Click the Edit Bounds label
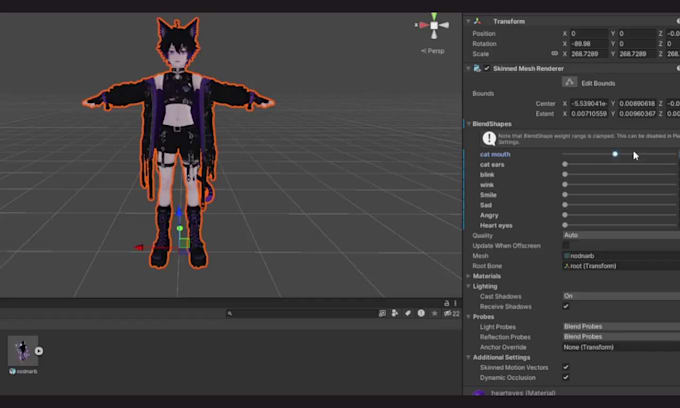Image resolution: width=680 pixels, height=408 pixels. 598,83
